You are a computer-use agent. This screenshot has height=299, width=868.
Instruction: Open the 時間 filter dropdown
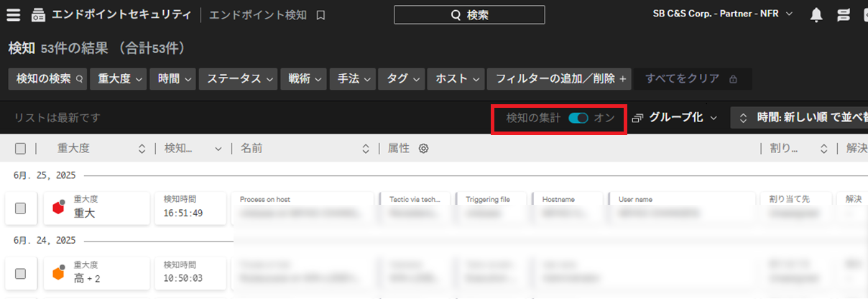coord(173,79)
